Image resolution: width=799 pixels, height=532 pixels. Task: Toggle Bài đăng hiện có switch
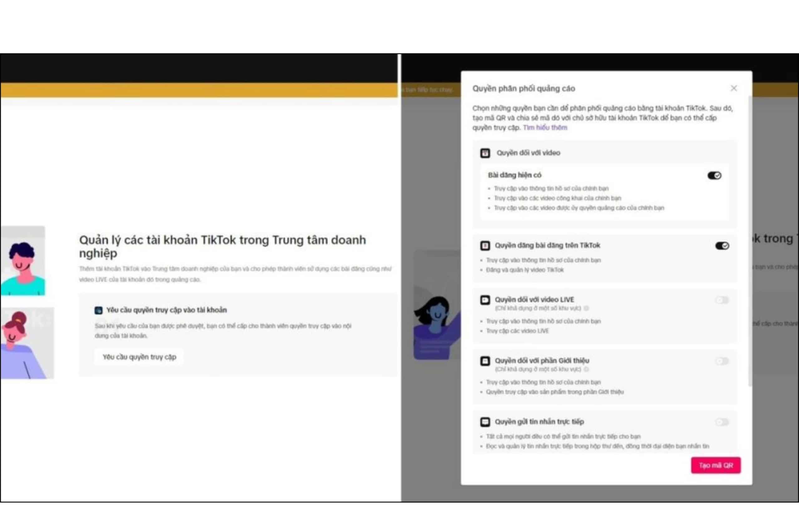click(714, 176)
